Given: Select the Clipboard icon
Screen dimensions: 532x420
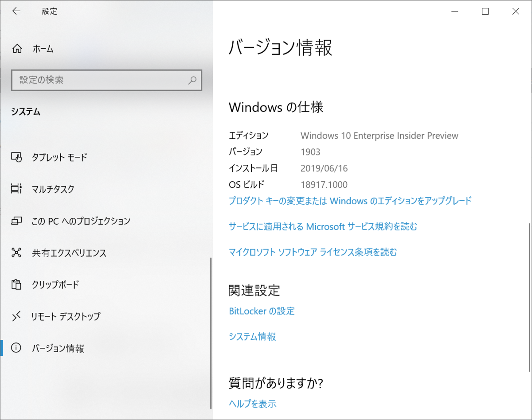Looking at the screenshot, I should [x=16, y=284].
